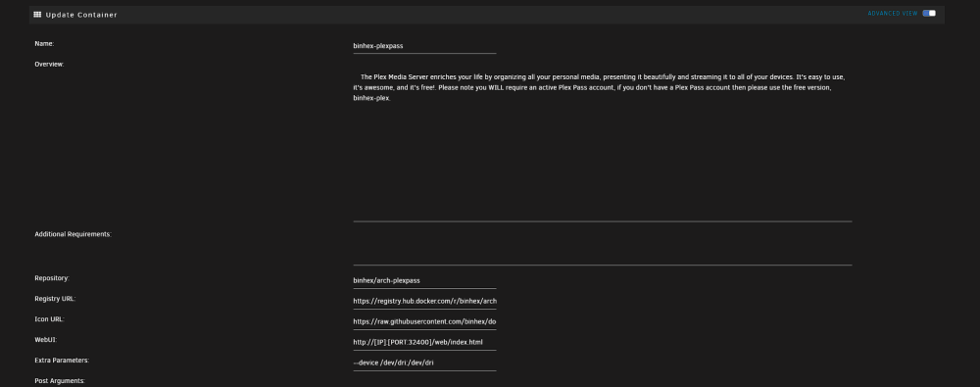The width and height of the screenshot is (980, 387).
Task: Click the 'Update Container' heading text
Action: click(x=81, y=15)
